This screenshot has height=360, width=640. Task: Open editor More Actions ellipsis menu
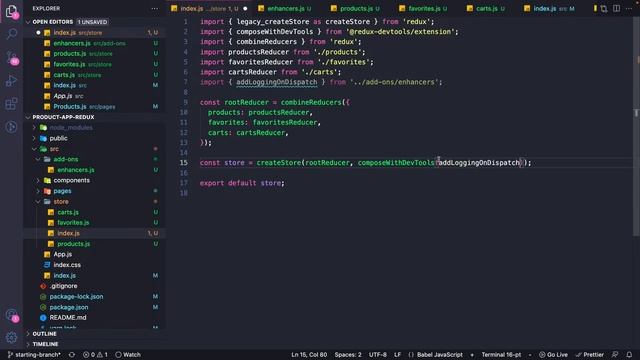tap(629, 9)
